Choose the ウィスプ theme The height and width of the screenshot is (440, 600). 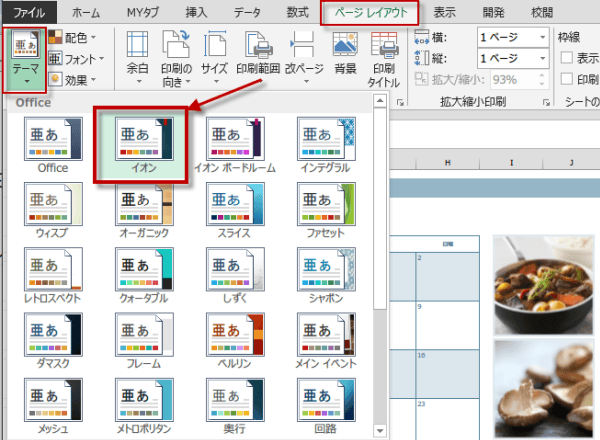pos(53,211)
